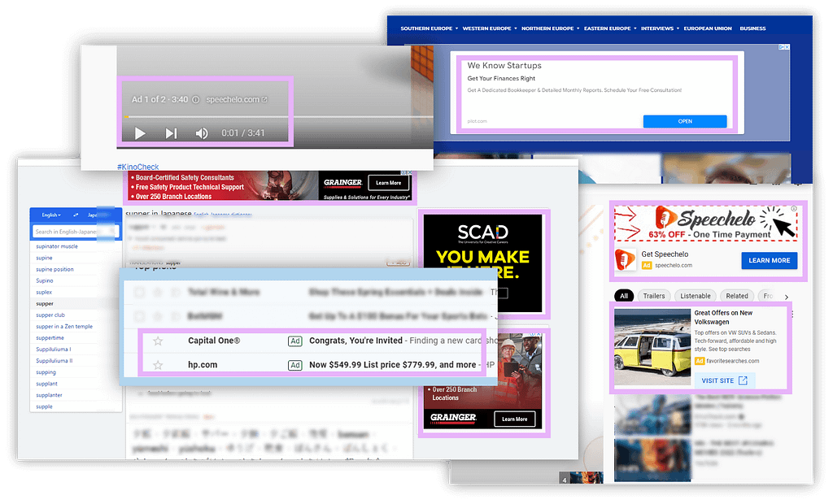Star the Capital One email
833x504 pixels.
click(158, 341)
